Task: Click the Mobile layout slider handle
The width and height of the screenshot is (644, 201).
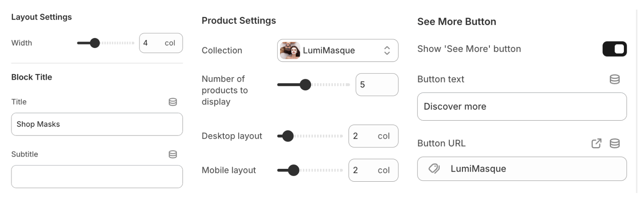Action: (294, 170)
